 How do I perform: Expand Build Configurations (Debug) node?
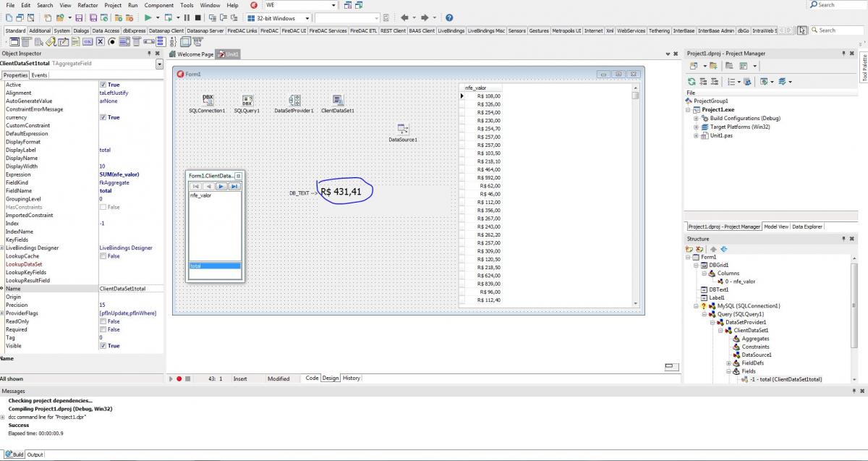(x=696, y=118)
